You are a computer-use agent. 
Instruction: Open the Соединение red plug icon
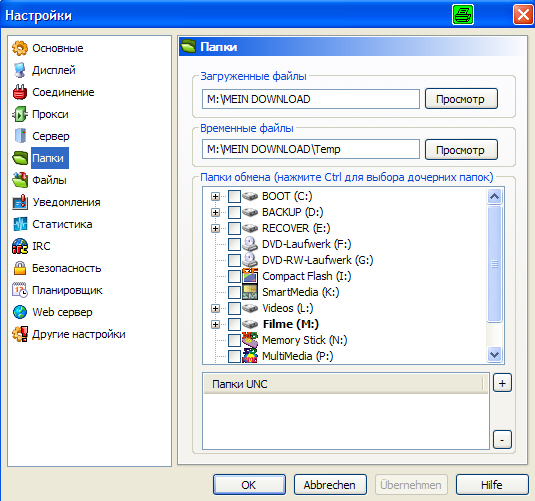pyautogui.click(x=20, y=92)
